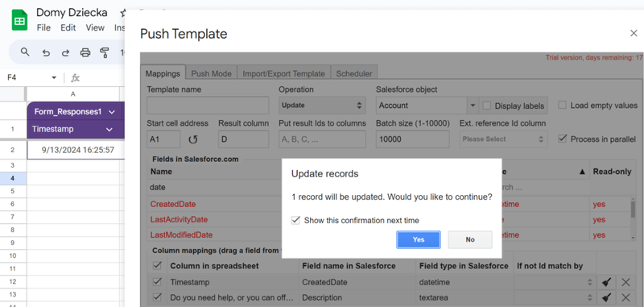Uncheck the Do you need help row checkbox
This screenshot has height=307, width=644.
point(157,297)
